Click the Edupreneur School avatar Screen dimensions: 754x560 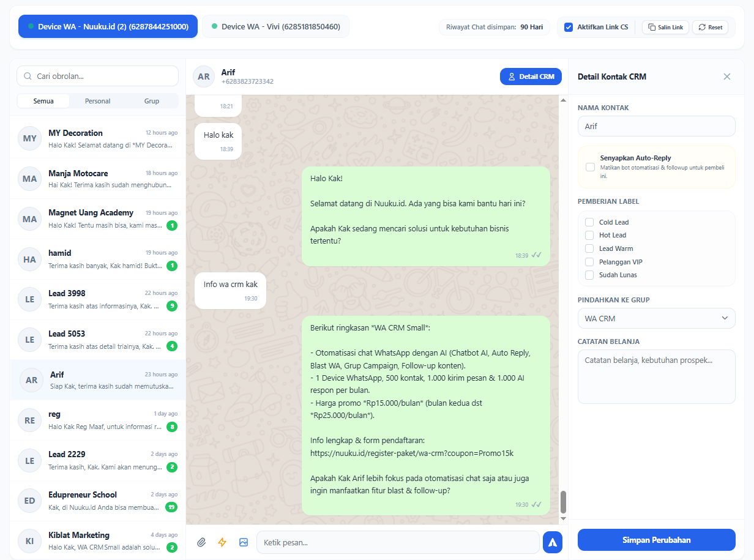click(x=30, y=501)
